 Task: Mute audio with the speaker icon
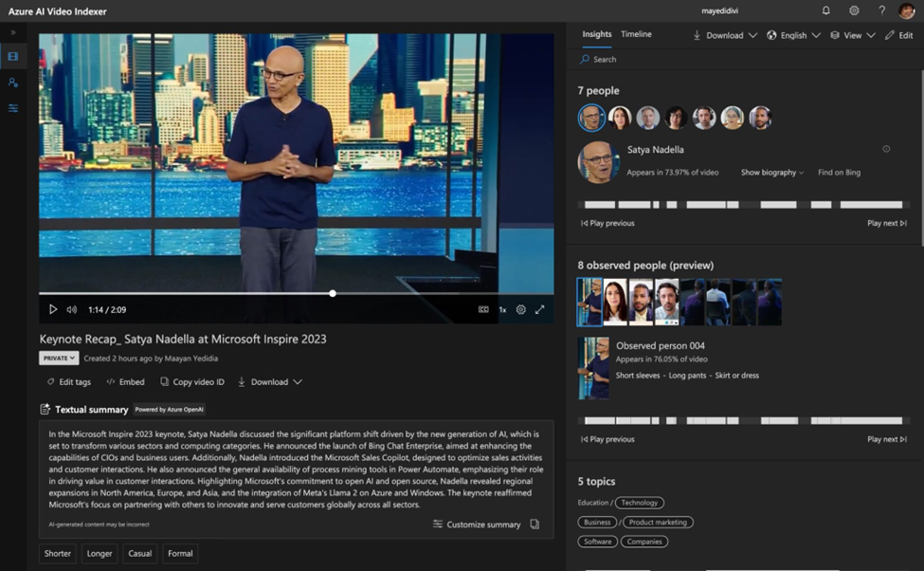tap(71, 309)
